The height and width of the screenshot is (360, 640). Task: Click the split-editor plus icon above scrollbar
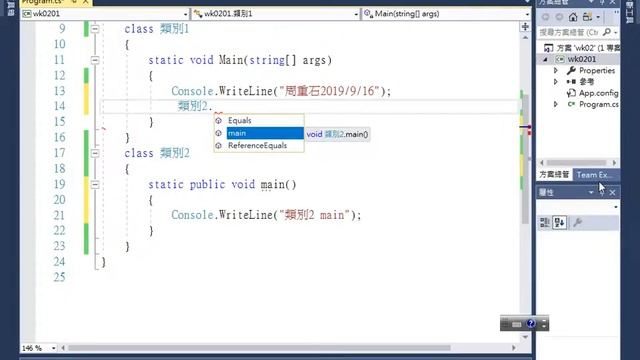525,27
